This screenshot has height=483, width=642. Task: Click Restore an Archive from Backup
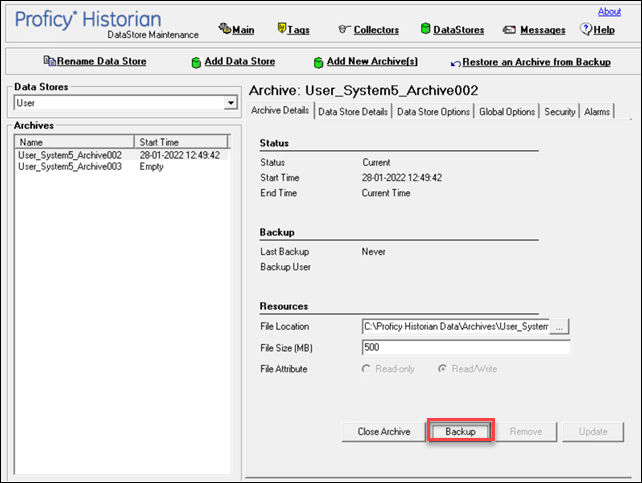[x=536, y=62]
